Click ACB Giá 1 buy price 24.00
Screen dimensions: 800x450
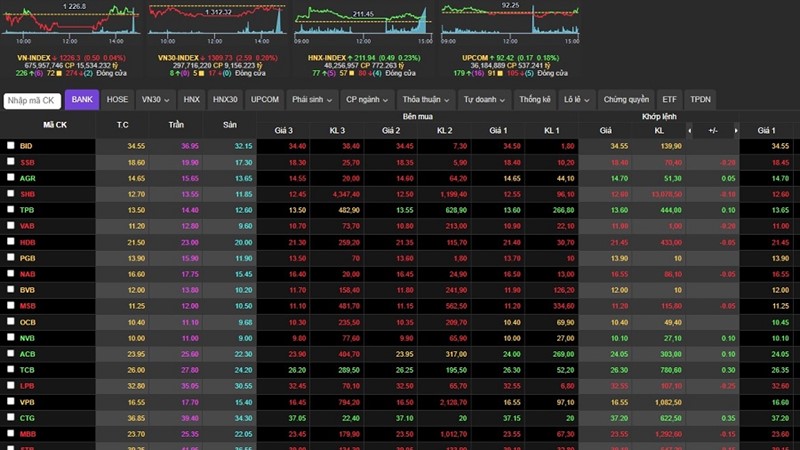[512, 354]
